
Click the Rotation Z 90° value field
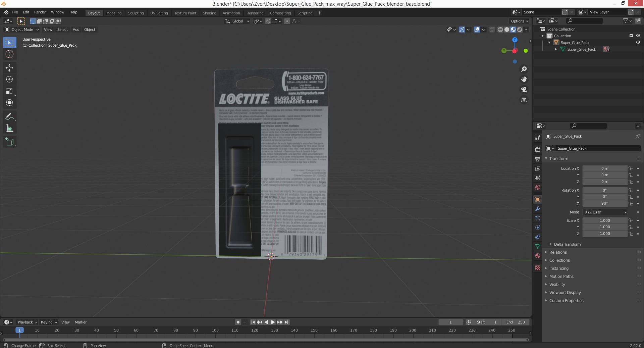(605, 203)
